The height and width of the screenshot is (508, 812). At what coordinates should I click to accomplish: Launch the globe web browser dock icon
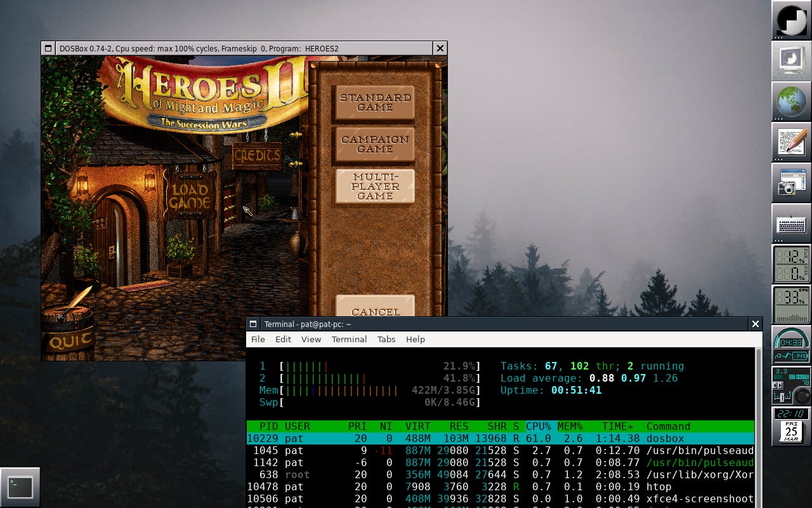click(792, 102)
